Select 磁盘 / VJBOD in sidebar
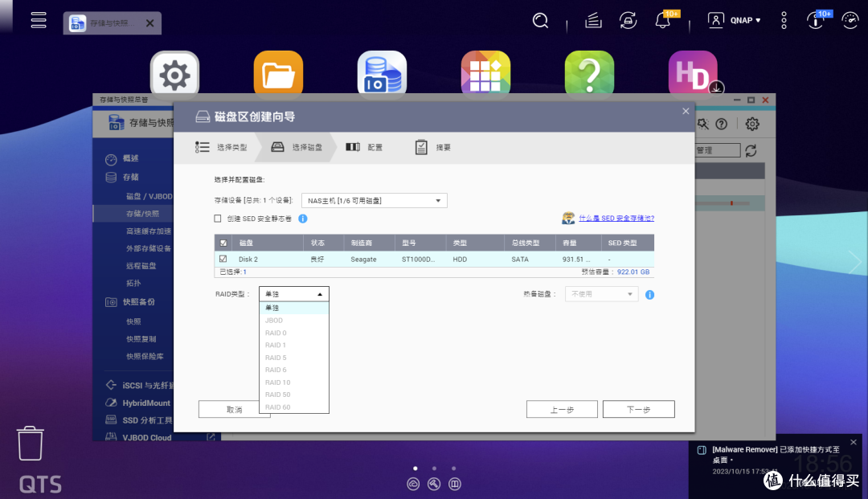 (x=149, y=196)
